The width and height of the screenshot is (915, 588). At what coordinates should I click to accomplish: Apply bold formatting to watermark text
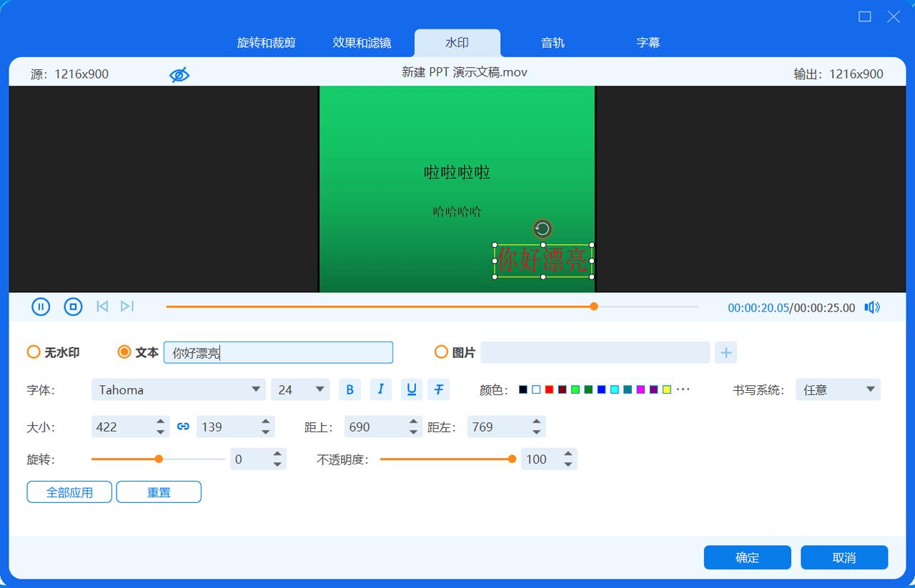point(350,389)
